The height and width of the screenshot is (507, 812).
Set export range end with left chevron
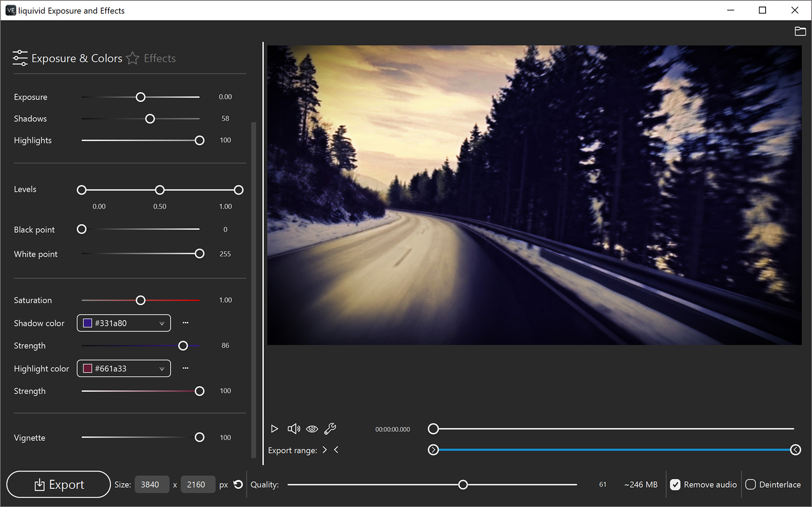[x=336, y=450]
